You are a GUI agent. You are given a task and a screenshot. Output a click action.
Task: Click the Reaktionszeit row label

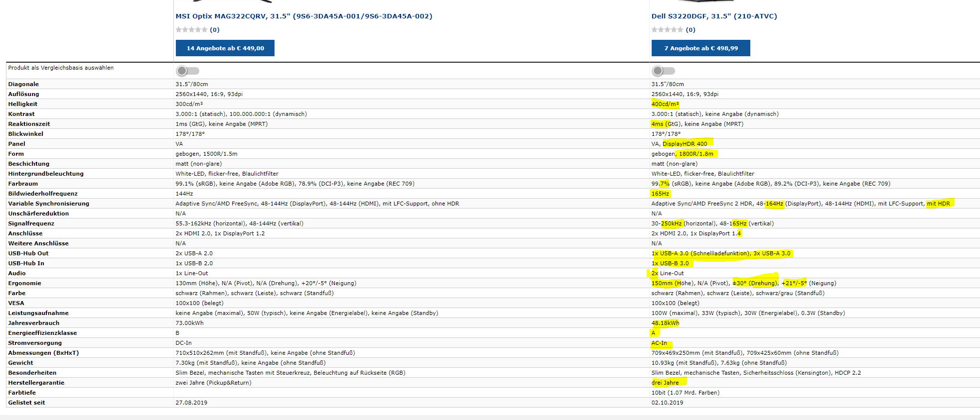(x=29, y=124)
